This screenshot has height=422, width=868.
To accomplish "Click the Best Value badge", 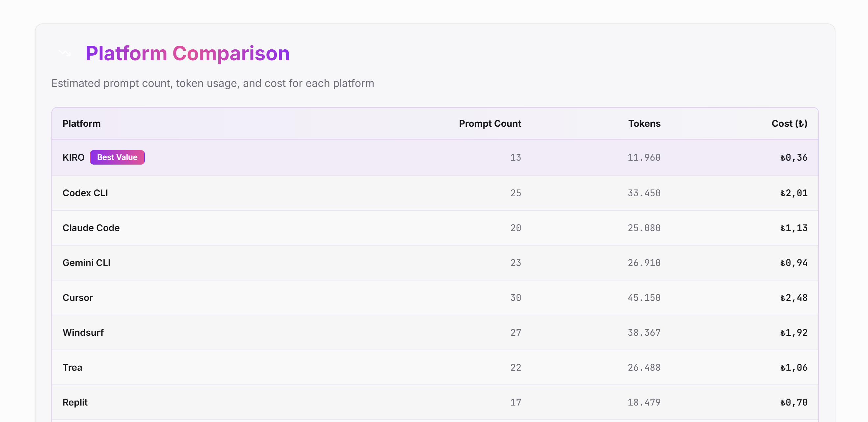I will (x=117, y=157).
